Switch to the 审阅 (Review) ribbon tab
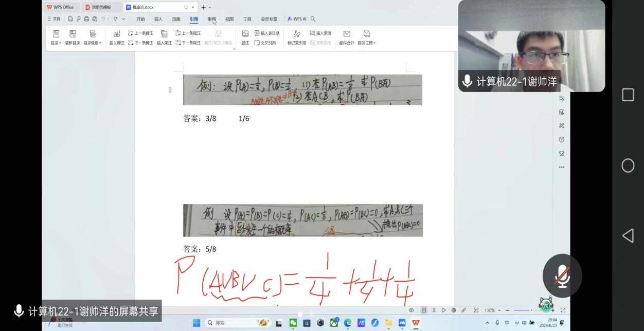644x331 pixels. click(x=211, y=19)
